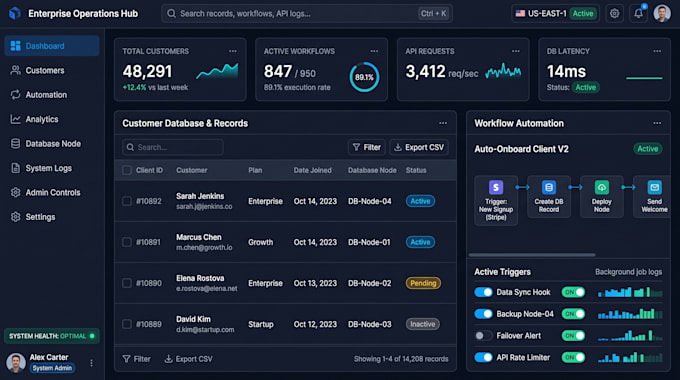Click the US-EAST-1 region selector
The image size is (680, 380).
(x=555, y=13)
